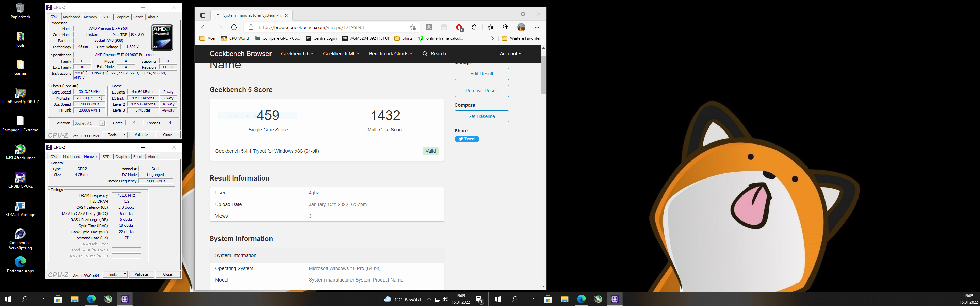Click the grey reader extension icon beside address bar
980x306 pixels.
(x=429, y=27)
